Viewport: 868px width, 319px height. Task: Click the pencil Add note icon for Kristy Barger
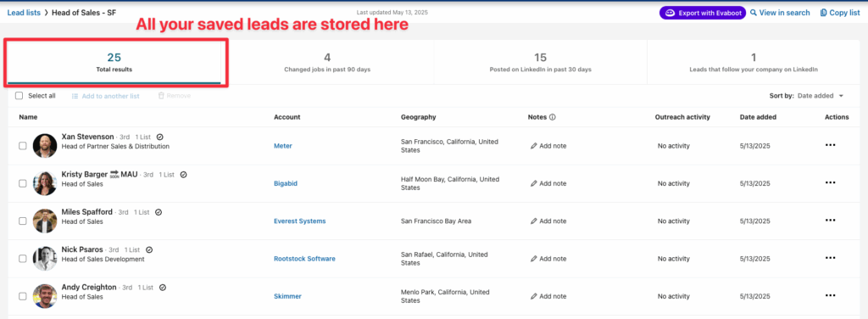pos(534,183)
